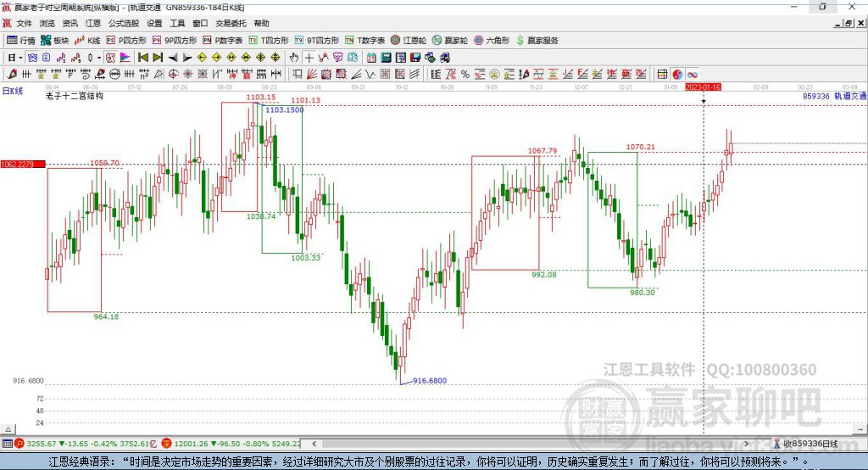Open the 板块 sector view
Screen dimensions: 868x470
(x=54, y=41)
